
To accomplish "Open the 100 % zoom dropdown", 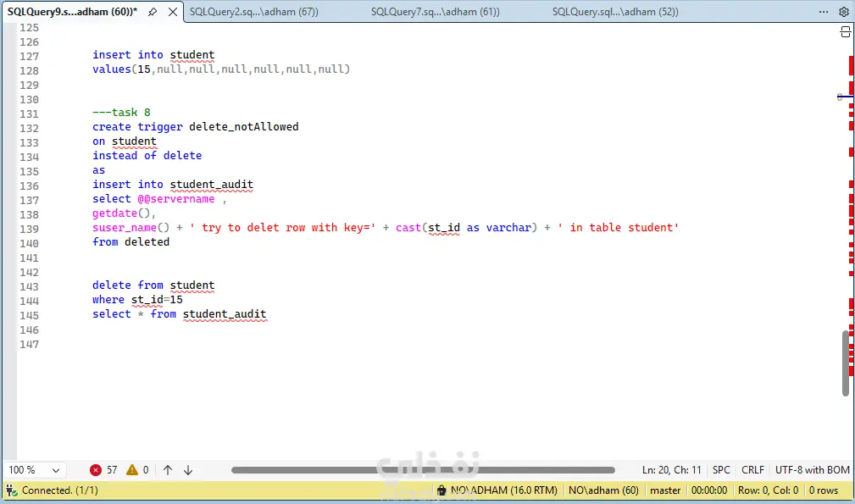I will coord(34,469).
